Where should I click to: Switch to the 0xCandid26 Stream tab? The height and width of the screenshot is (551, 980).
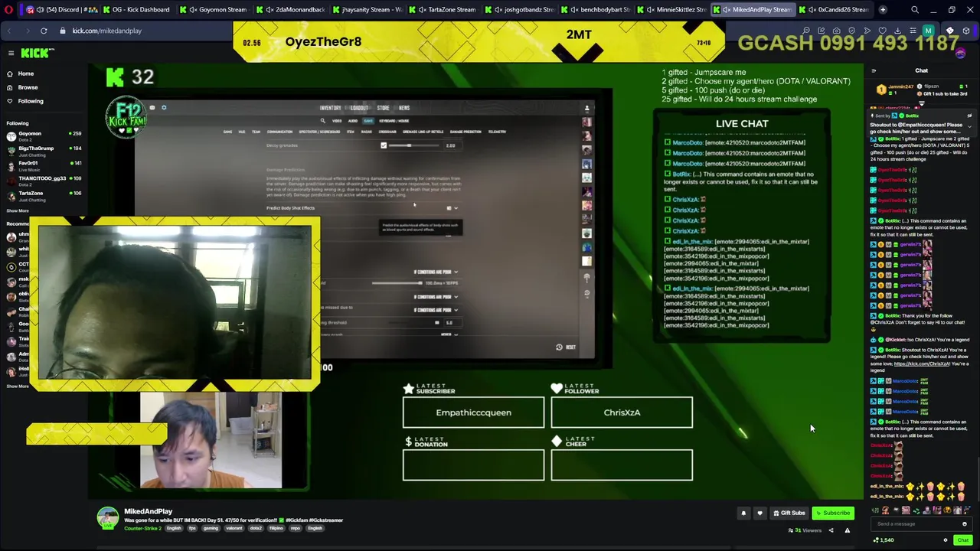[x=835, y=10]
